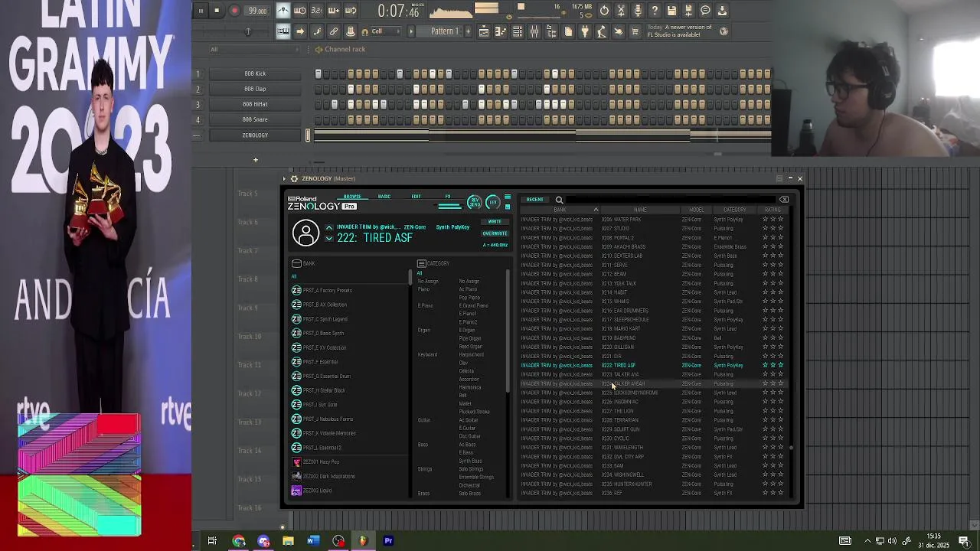The width and height of the screenshot is (980, 551).
Task: Click the REV SEND knob
Action: coord(474,203)
